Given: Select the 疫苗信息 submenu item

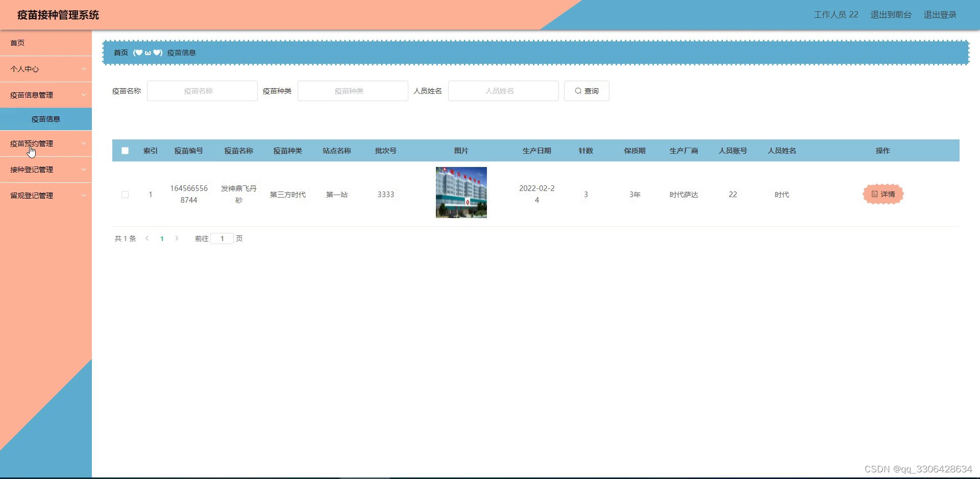Looking at the screenshot, I should [46, 119].
